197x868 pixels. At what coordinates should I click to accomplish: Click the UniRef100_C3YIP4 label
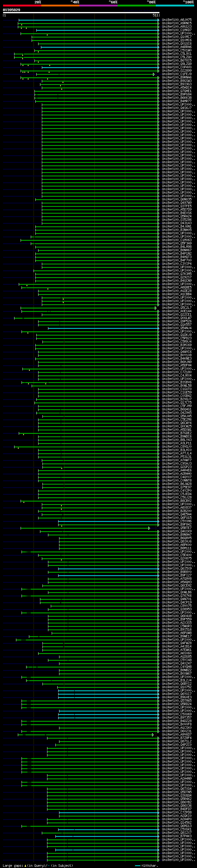177,264
